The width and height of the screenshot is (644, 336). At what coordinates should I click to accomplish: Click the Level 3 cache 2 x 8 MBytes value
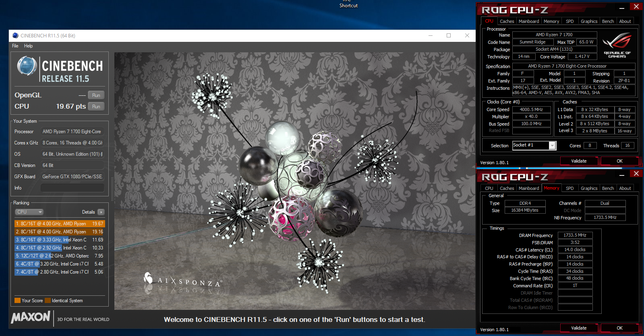click(594, 131)
